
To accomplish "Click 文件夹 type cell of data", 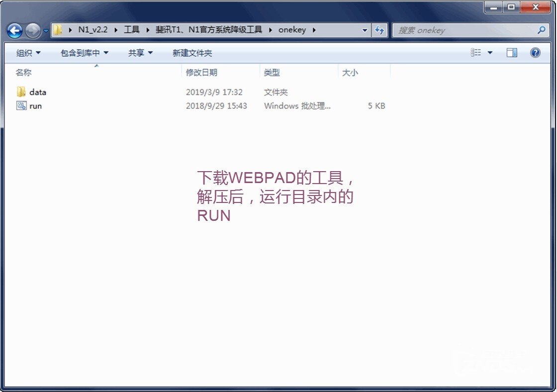I will coord(276,92).
